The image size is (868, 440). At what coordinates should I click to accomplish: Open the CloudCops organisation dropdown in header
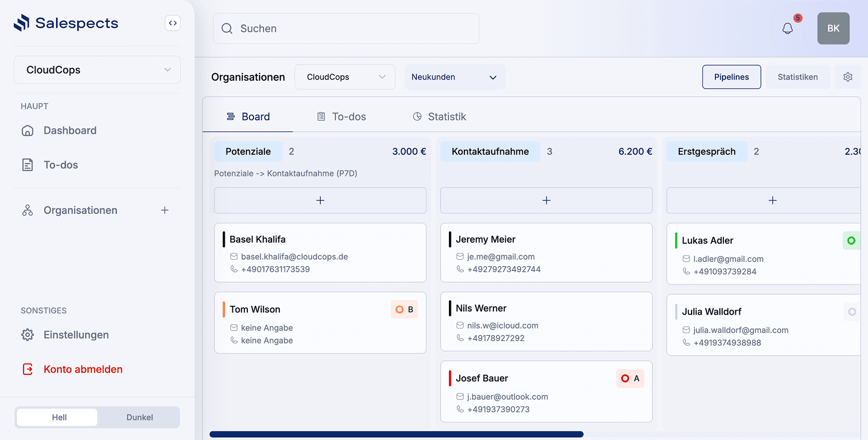click(345, 77)
